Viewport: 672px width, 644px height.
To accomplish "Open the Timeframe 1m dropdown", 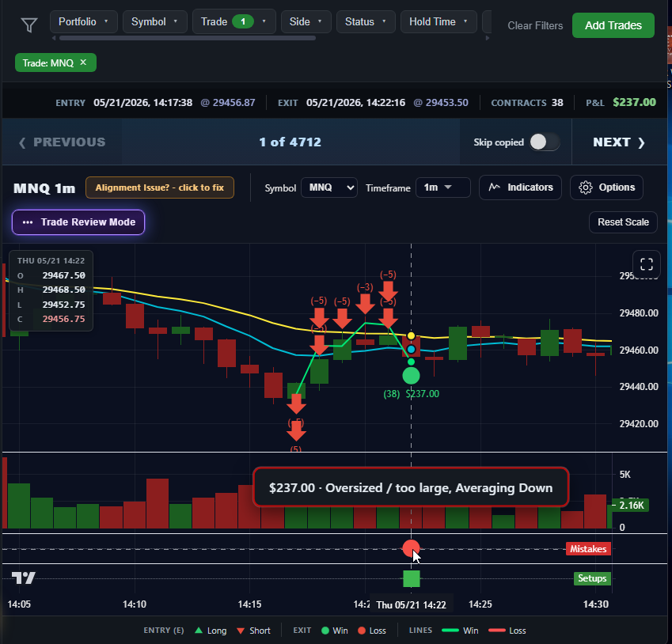I will [442, 188].
